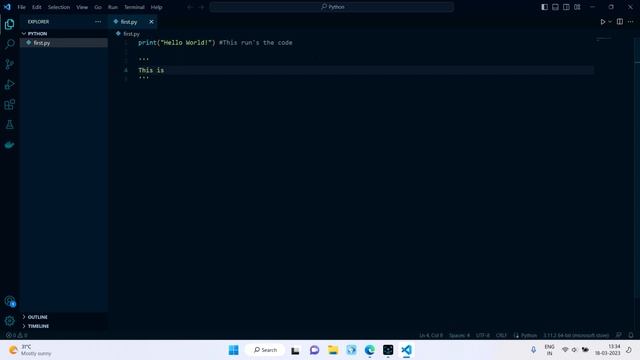
Task: Toggle the Primary Side Bar
Action: coord(544,7)
